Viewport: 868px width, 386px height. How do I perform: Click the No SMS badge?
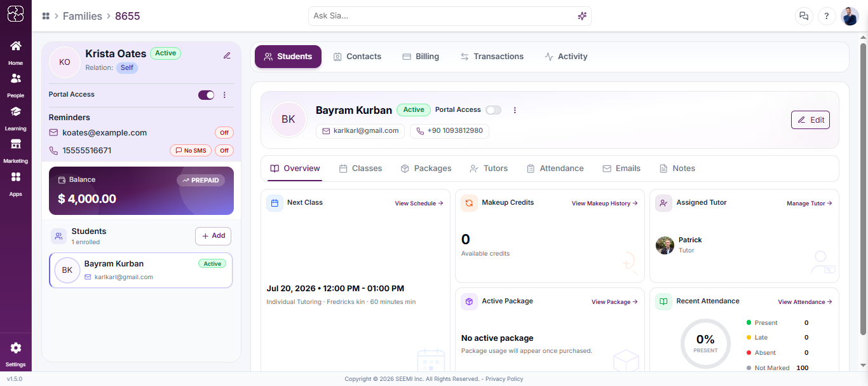click(190, 151)
